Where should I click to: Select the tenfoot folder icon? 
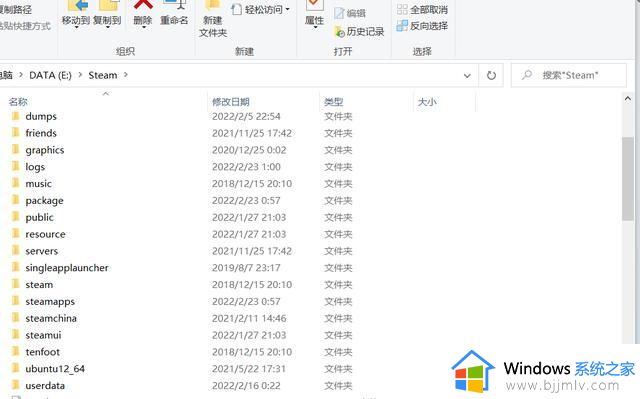(16, 352)
